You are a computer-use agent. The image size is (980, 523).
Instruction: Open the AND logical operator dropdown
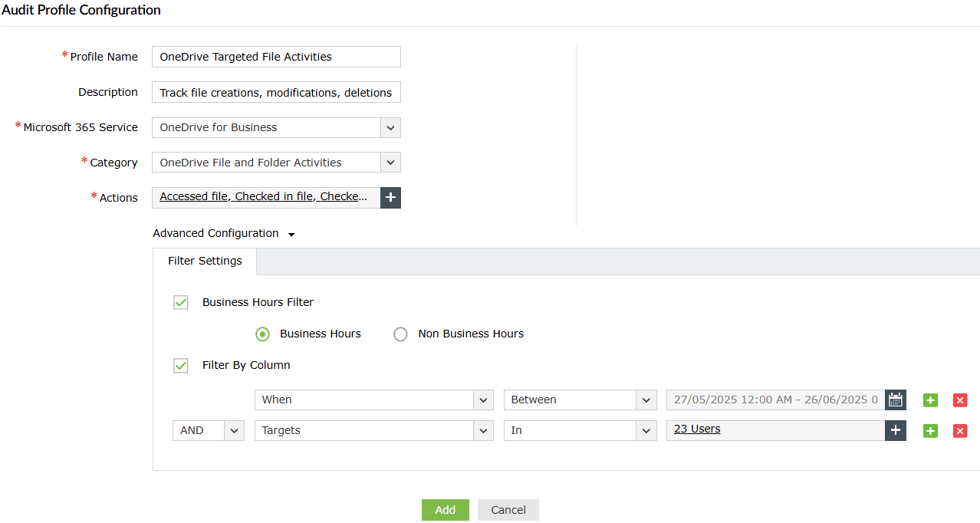234,430
